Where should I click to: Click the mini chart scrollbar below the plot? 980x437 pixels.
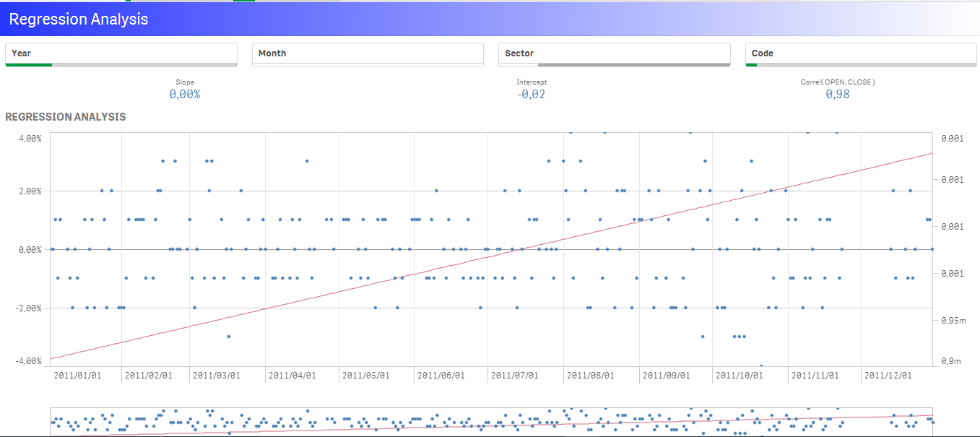pyautogui.click(x=491, y=422)
